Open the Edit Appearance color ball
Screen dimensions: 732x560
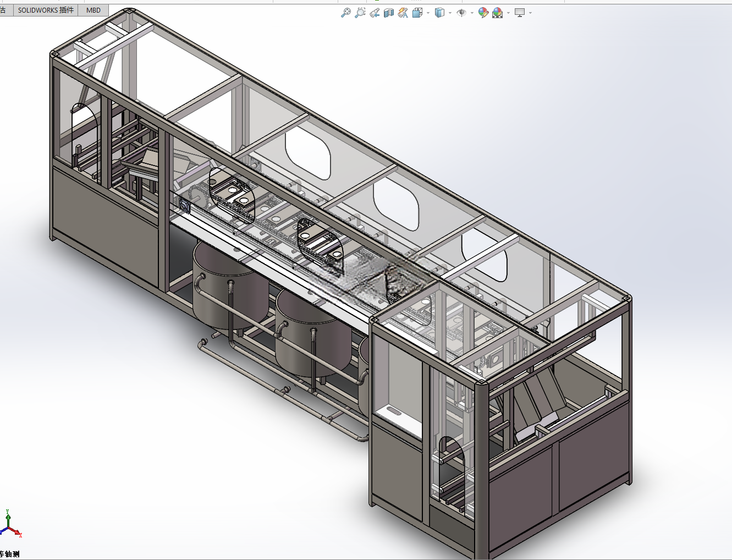point(483,13)
